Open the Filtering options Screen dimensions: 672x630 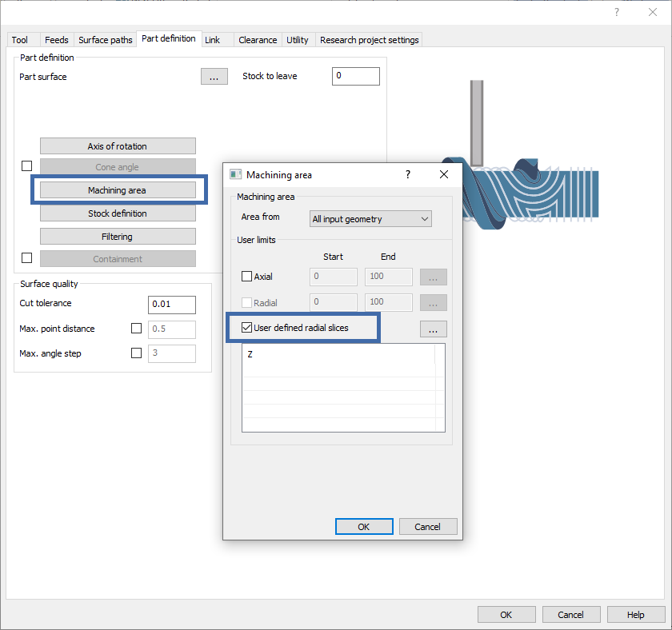pyautogui.click(x=118, y=237)
